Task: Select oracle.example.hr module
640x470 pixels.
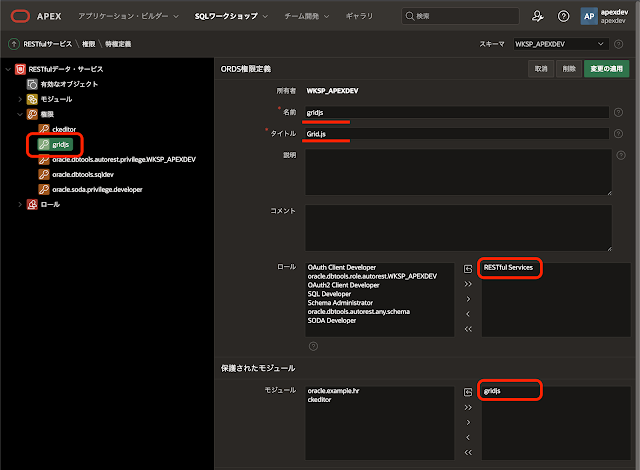Action: click(333, 391)
